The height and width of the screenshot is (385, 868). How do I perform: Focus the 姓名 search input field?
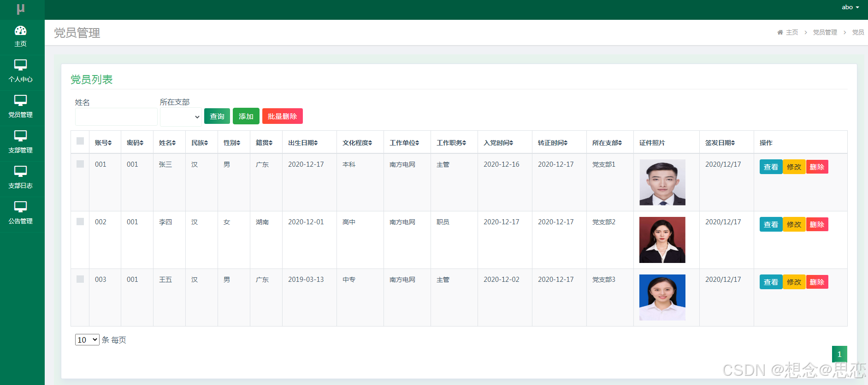[x=116, y=117]
